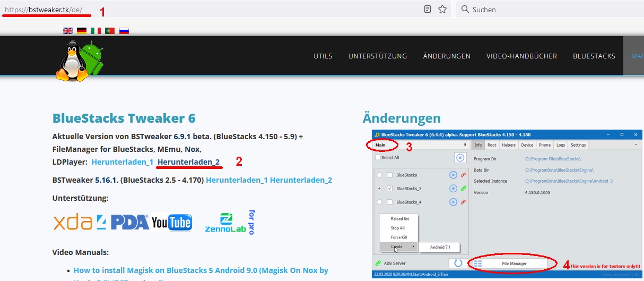Choose Reload list in the context menu
644x281 pixels.
click(400, 219)
